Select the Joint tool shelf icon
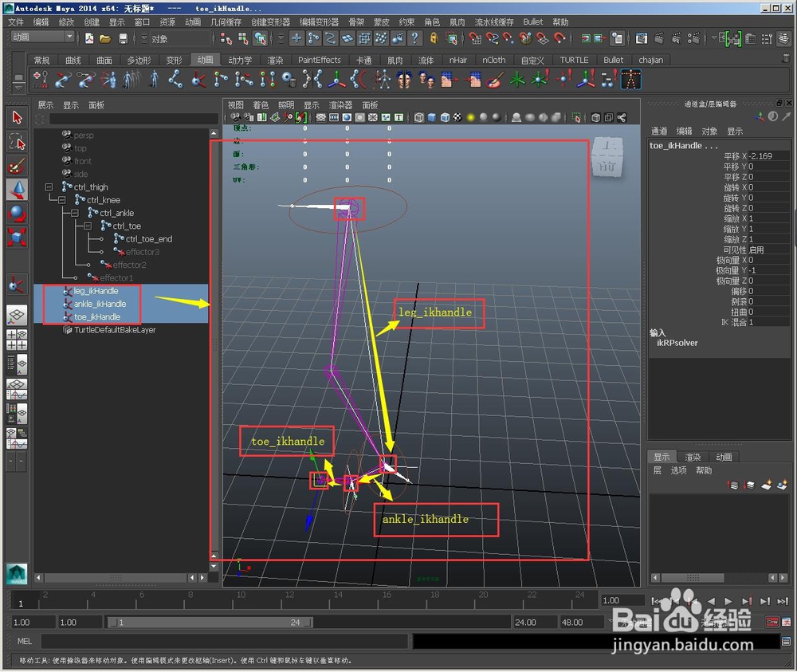 click(175, 80)
